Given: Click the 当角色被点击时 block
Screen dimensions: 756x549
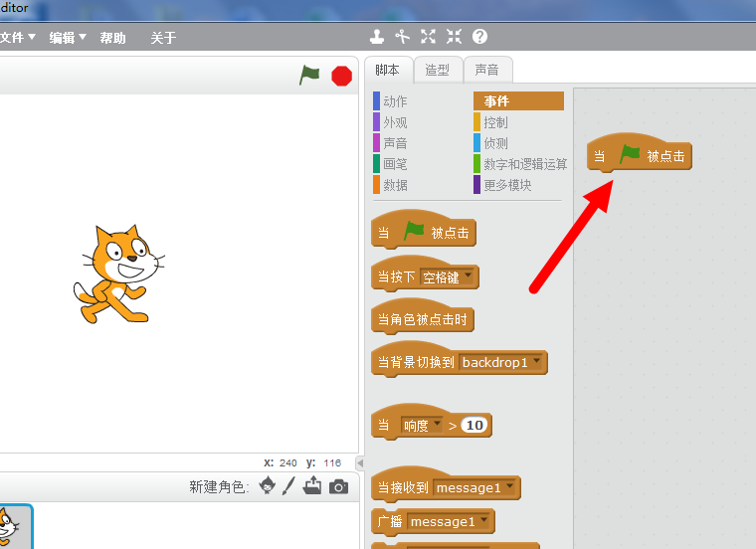Looking at the screenshot, I should click(423, 317).
